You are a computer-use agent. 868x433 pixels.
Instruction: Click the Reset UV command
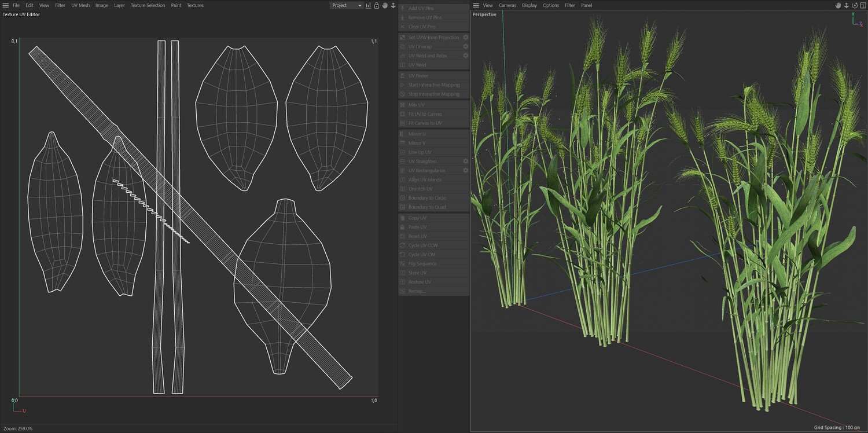click(433, 237)
